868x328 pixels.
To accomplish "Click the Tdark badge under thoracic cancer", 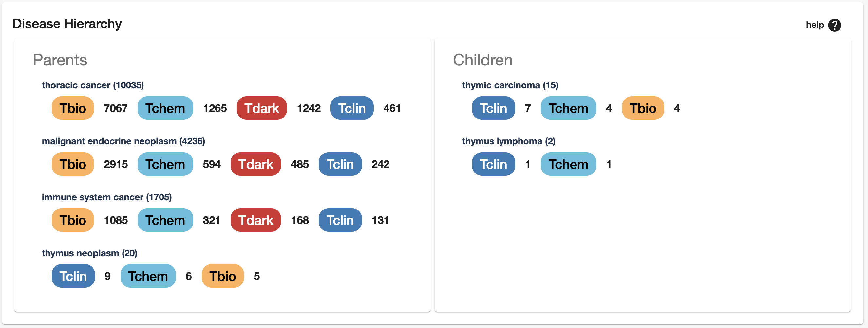I will point(261,108).
